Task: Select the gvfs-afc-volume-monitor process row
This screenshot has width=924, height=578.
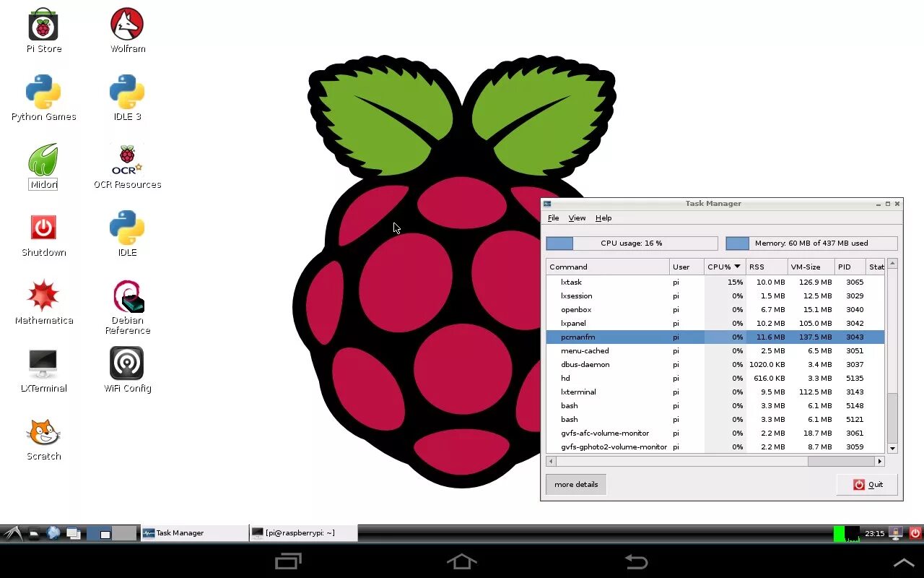Action: click(x=715, y=433)
